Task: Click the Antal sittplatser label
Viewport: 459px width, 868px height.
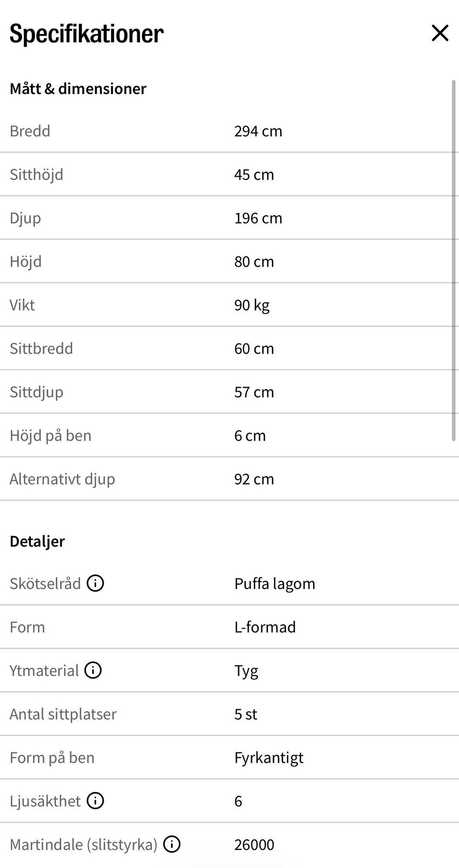Action: pyautogui.click(x=63, y=714)
